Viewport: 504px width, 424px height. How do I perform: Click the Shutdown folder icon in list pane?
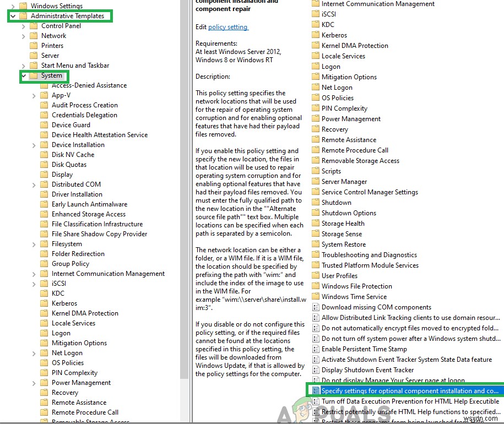316,203
